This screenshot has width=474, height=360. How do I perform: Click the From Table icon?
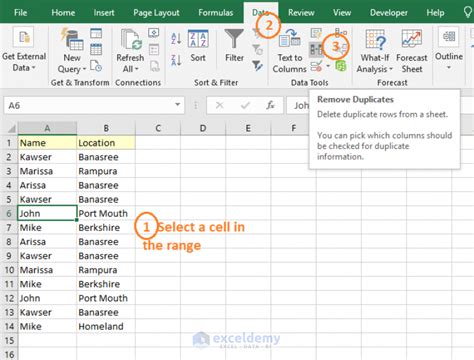coord(96,49)
